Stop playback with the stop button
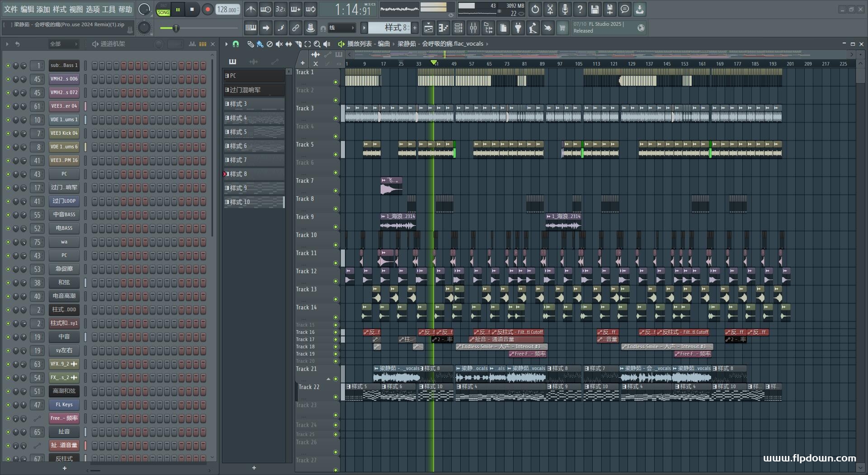 coord(192,9)
